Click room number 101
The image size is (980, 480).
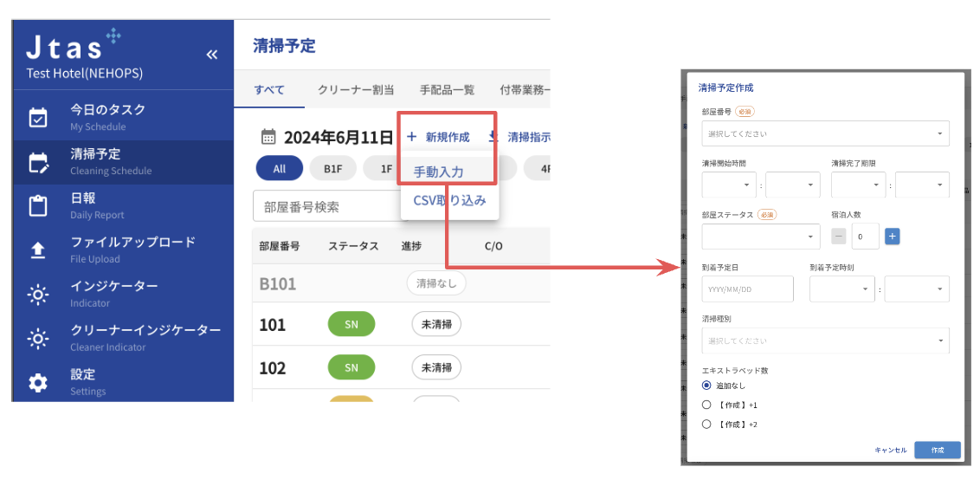[x=273, y=325]
